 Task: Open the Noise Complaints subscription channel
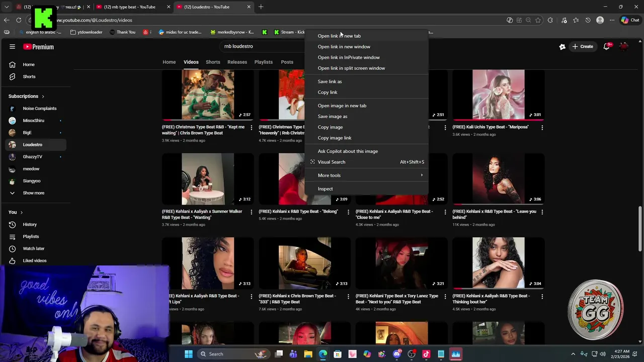point(35,108)
